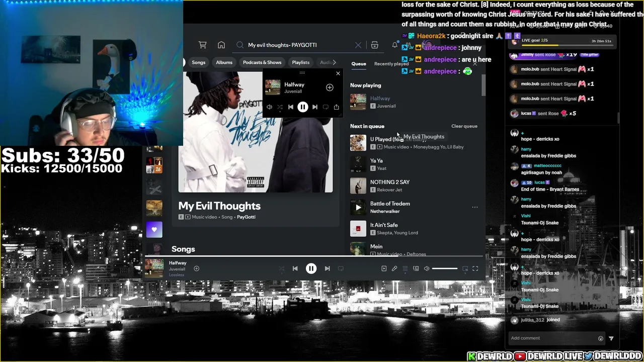Pause playback in the bottom player bar
The image size is (644, 362).
point(311,268)
